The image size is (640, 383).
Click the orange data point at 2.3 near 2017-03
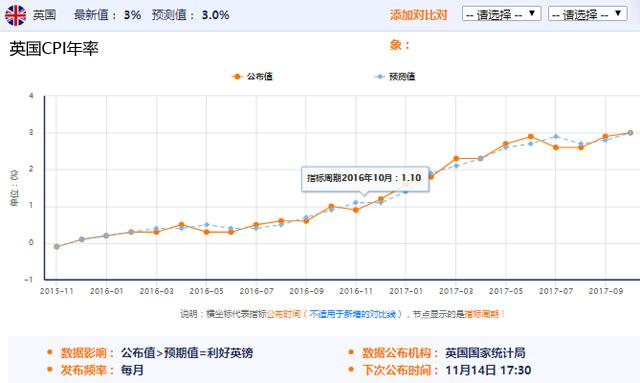pyautogui.click(x=456, y=158)
